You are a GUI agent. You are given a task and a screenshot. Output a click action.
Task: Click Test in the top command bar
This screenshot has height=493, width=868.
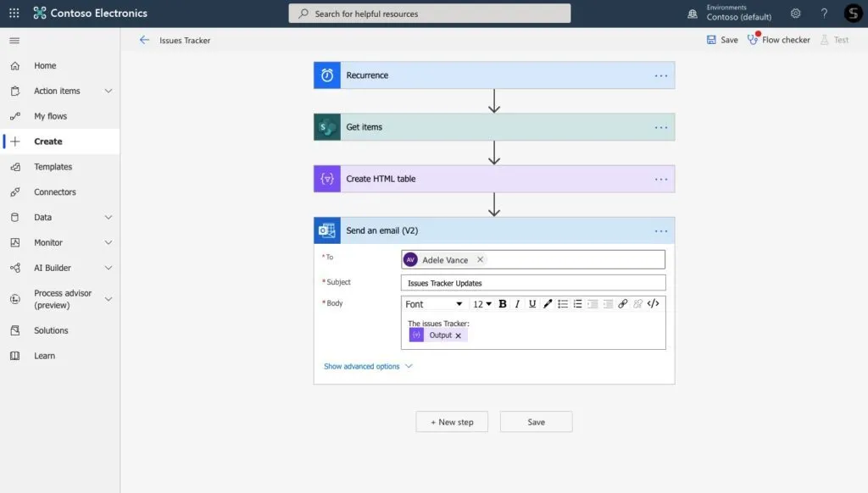tap(835, 40)
